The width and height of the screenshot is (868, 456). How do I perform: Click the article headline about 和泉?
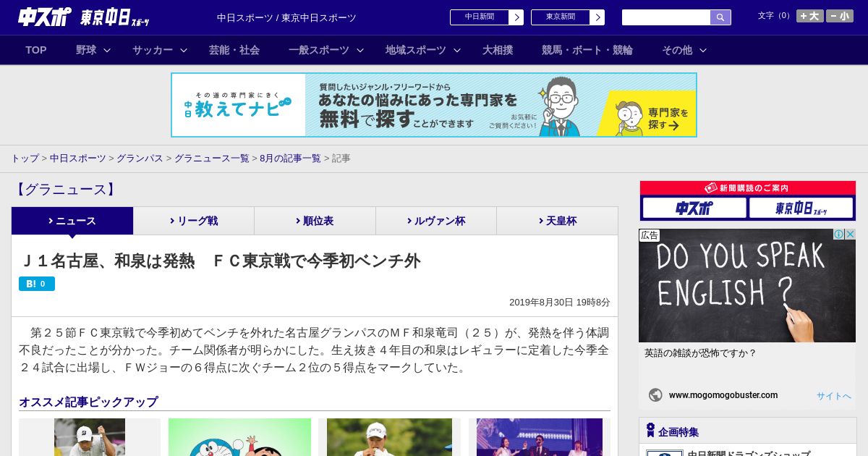coord(220,261)
